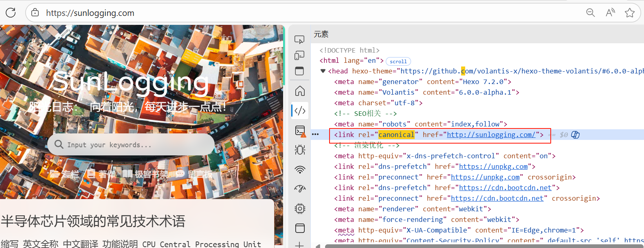Viewport: 644px width, 248px height.
Task: Open the Application panel icon
Action: (x=300, y=228)
